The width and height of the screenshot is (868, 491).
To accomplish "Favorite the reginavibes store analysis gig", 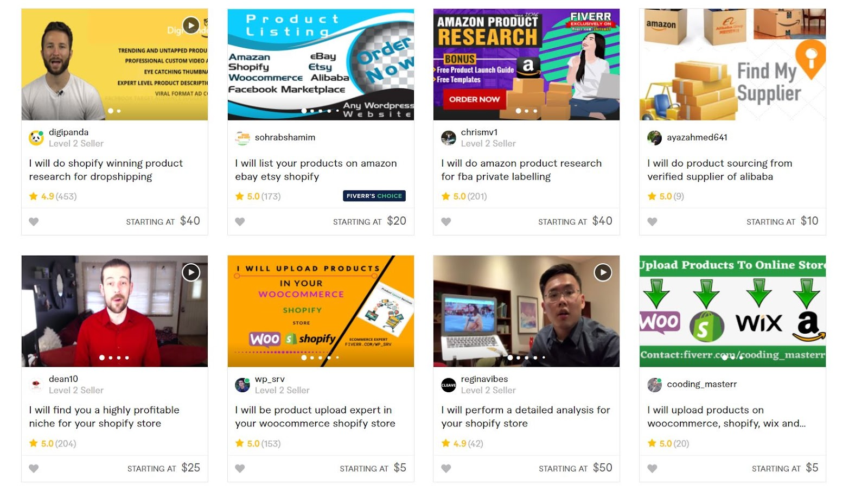I will pyautogui.click(x=446, y=468).
